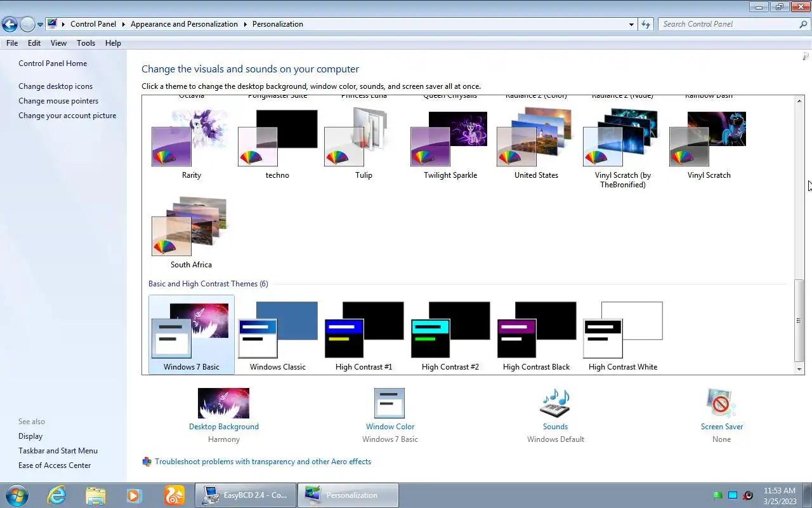Open Windows Media Player on taskbar
This screenshot has height=508, width=812.
134,495
